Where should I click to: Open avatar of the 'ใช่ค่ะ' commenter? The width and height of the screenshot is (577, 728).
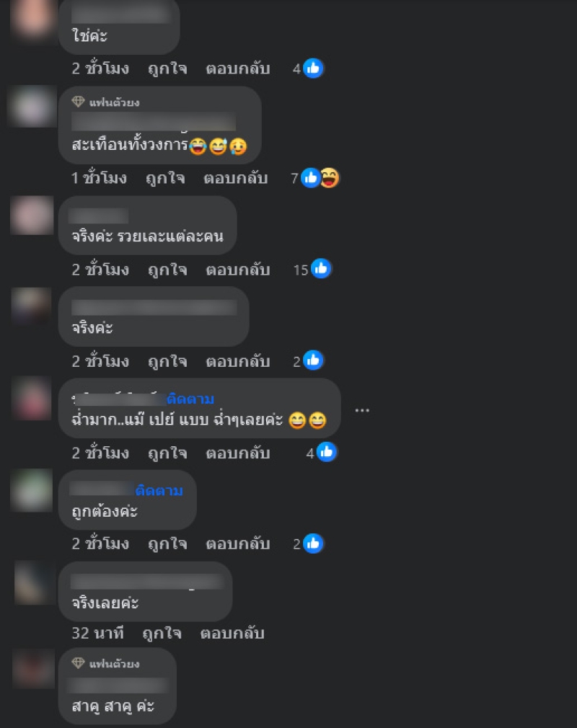click(32, 19)
